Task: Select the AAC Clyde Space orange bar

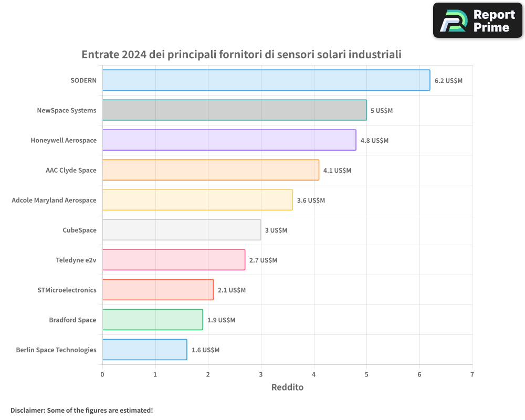Action: click(210, 170)
